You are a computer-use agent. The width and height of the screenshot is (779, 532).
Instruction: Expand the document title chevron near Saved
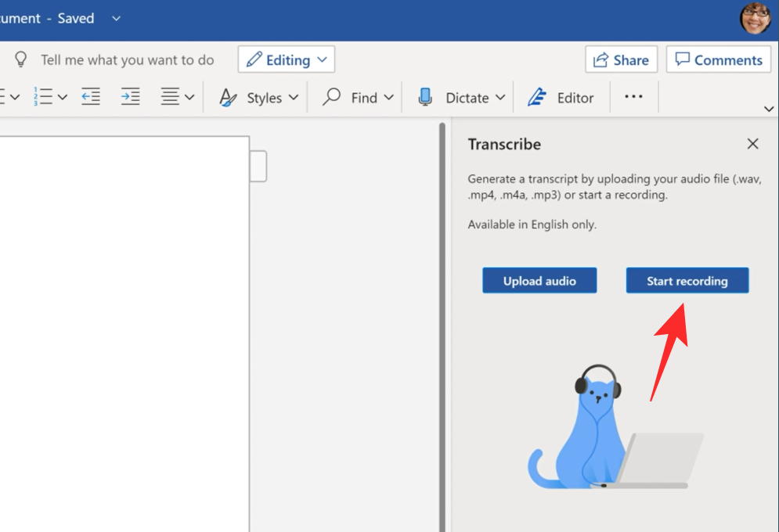pyautogui.click(x=115, y=18)
